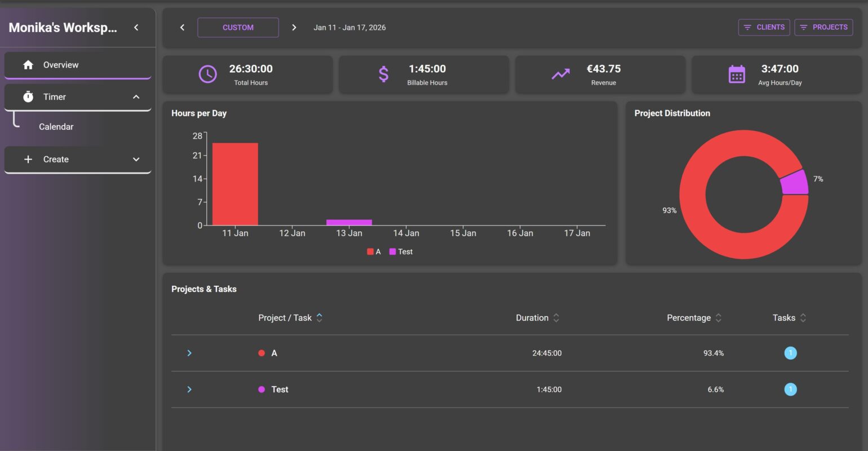Go to the previous date range
Viewport: 868px width, 451px height.
pyautogui.click(x=182, y=28)
